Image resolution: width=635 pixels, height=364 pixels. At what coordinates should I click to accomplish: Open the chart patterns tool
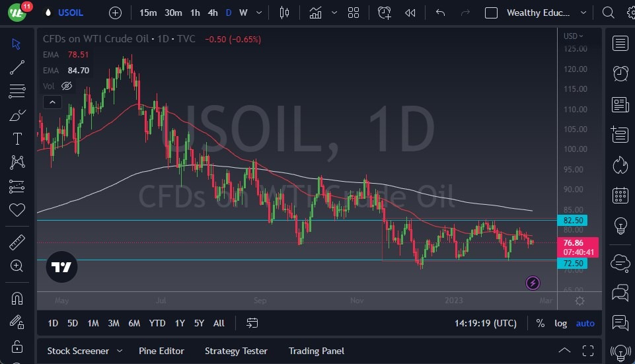(x=17, y=163)
